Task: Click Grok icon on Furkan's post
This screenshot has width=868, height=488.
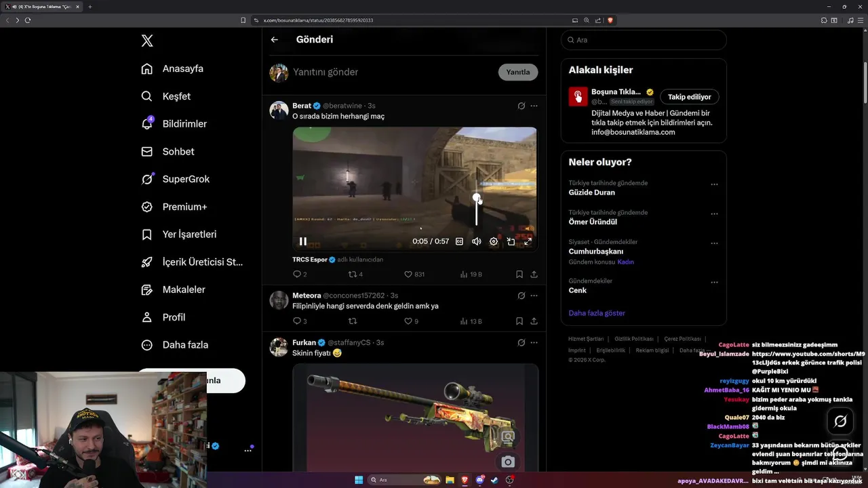Action: (x=521, y=342)
